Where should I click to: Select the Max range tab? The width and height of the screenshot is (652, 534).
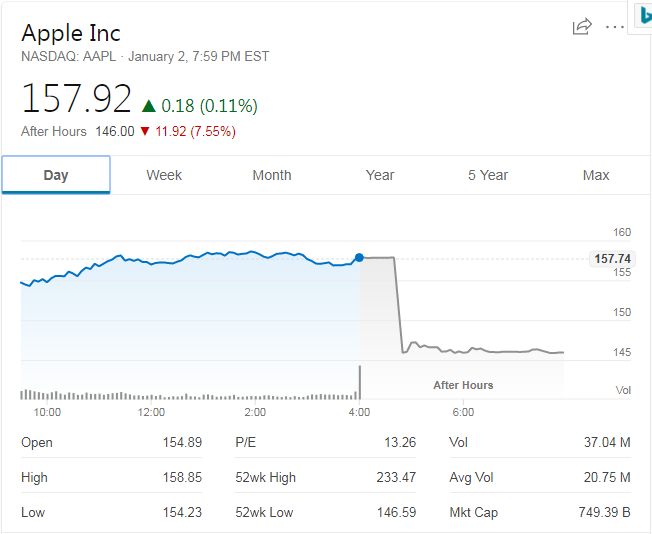coord(596,175)
